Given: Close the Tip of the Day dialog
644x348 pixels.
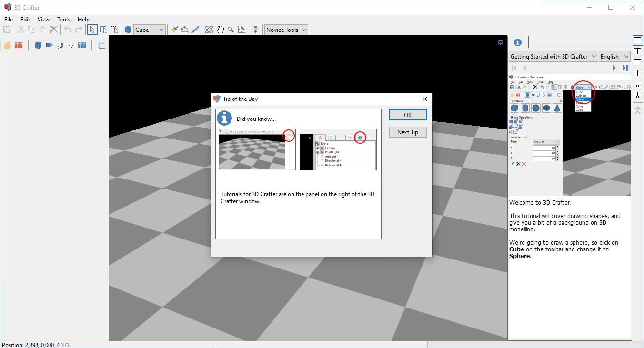Looking at the screenshot, I should (x=425, y=99).
